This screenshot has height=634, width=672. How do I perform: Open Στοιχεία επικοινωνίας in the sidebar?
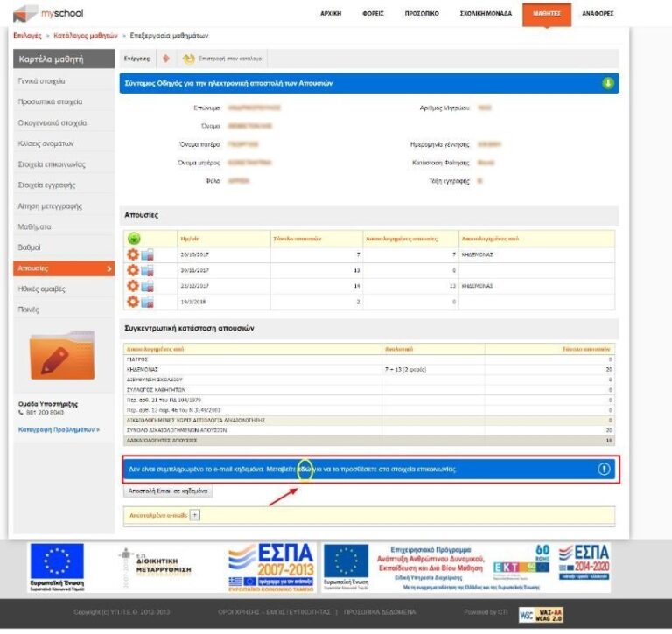(x=52, y=164)
